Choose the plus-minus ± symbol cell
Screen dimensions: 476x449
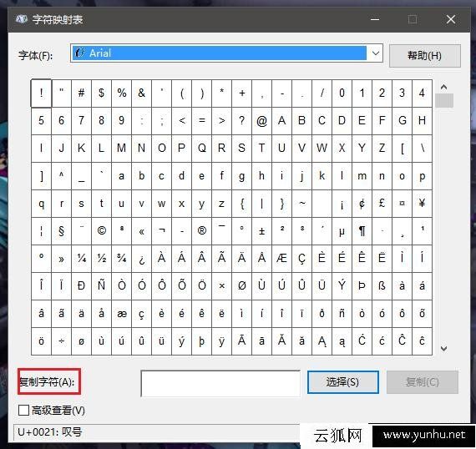pos(261,231)
